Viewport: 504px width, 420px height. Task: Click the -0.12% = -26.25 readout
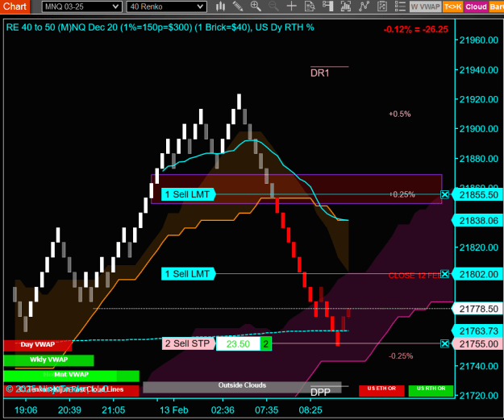[415, 30]
